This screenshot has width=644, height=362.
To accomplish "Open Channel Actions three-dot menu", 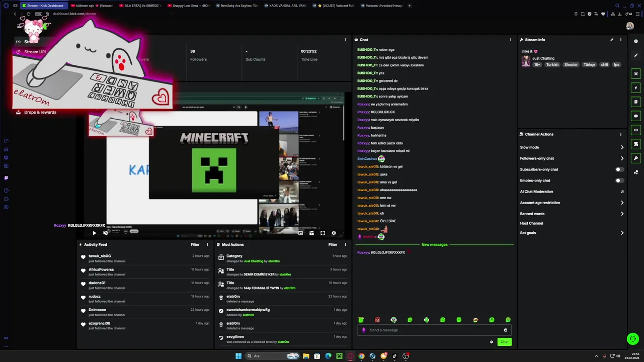I will (621, 134).
